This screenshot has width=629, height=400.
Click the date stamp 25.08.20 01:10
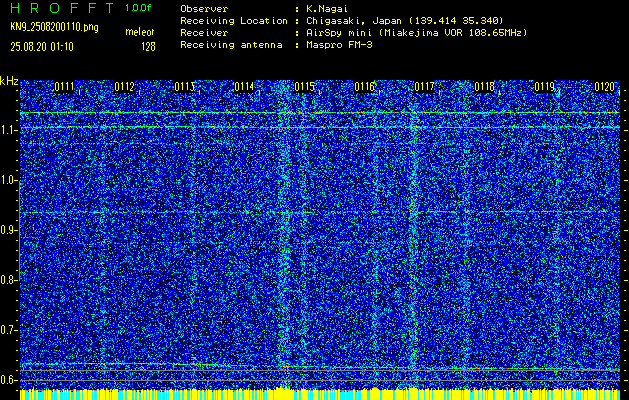42,47
